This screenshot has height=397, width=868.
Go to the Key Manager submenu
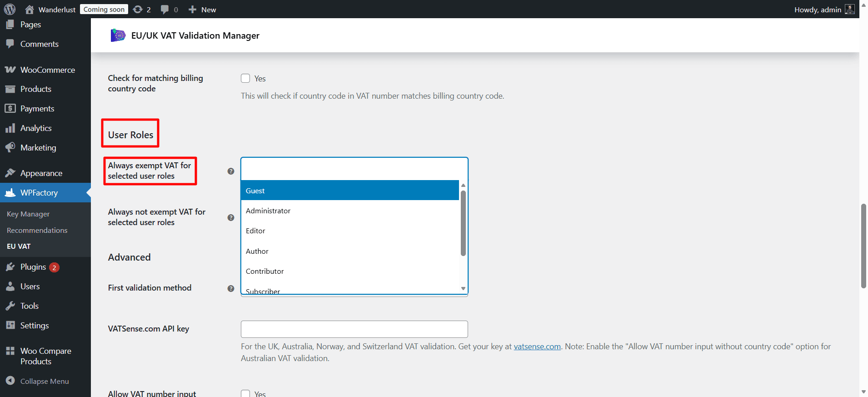tap(28, 214)
